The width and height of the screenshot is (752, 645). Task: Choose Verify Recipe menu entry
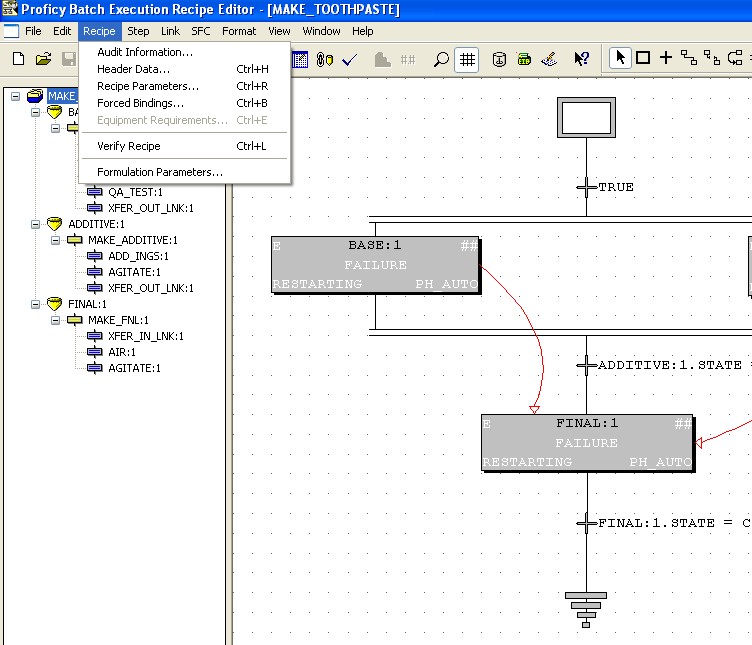pyautogui.click(x=184, y=146)
